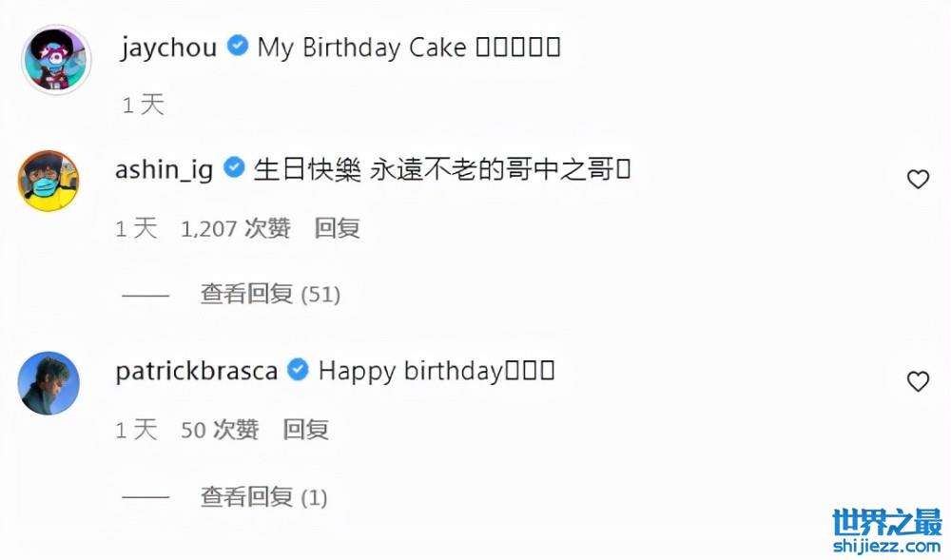
Task: Click patrickbrasca's blue verified badge
Action: pos(298,369)
